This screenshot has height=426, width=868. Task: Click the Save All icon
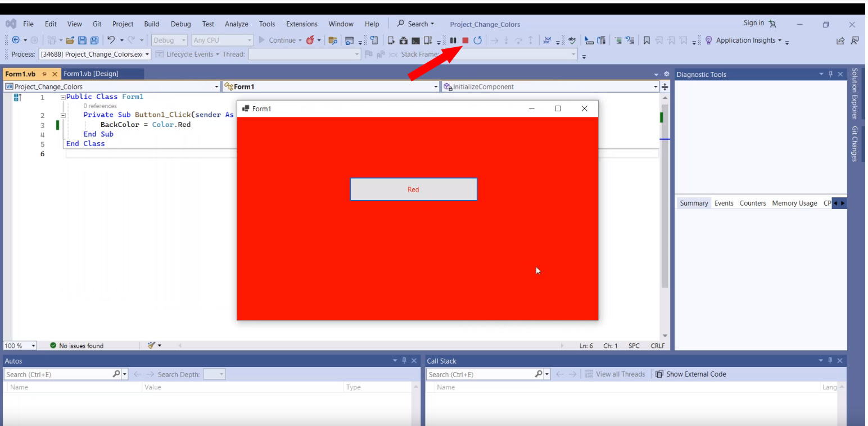[x=94, y=40]
